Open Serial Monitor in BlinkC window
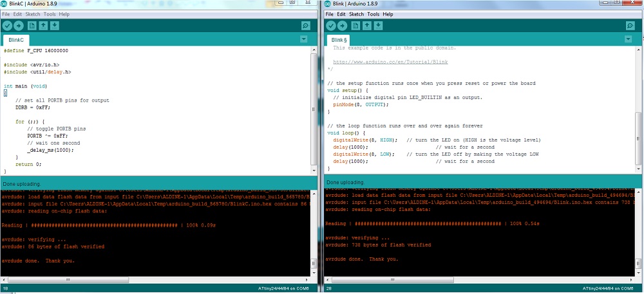The width and height of the screenshot is (644, 294). pos(305,26)
